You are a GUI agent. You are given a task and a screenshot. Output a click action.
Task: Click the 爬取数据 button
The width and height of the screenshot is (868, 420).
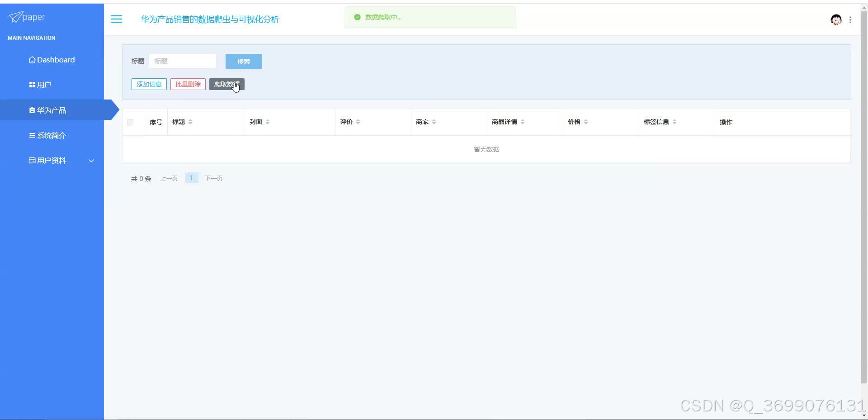tap(227, 84)
